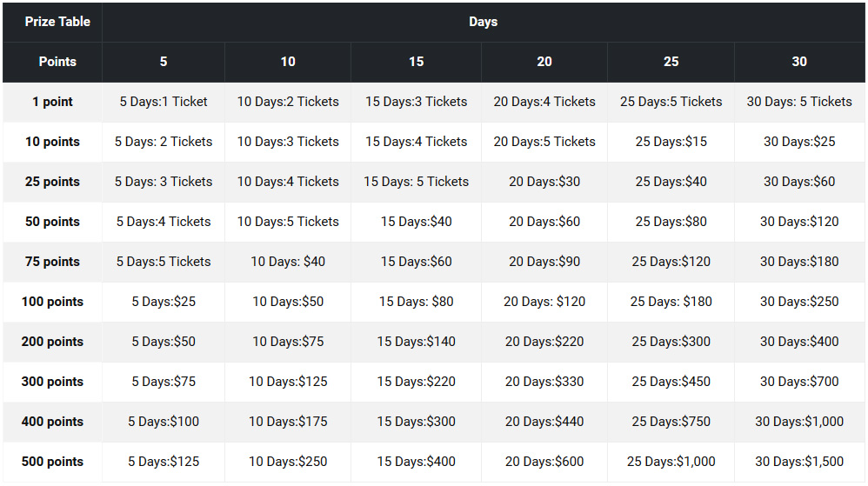Click the Days column header
The image size is (868, 486).
point(483,22)
